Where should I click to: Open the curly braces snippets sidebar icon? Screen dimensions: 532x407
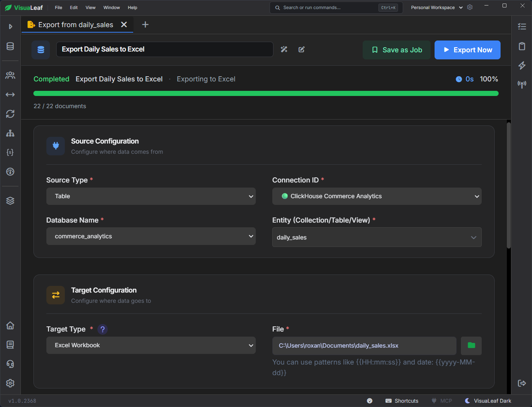point(10,152)
